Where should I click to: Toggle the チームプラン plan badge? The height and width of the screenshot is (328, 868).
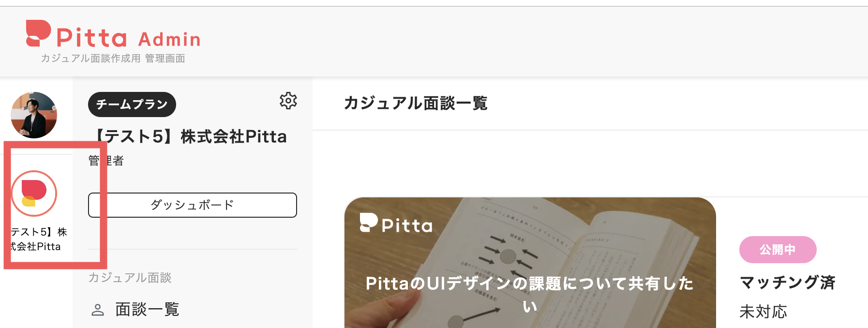(132, 104)
